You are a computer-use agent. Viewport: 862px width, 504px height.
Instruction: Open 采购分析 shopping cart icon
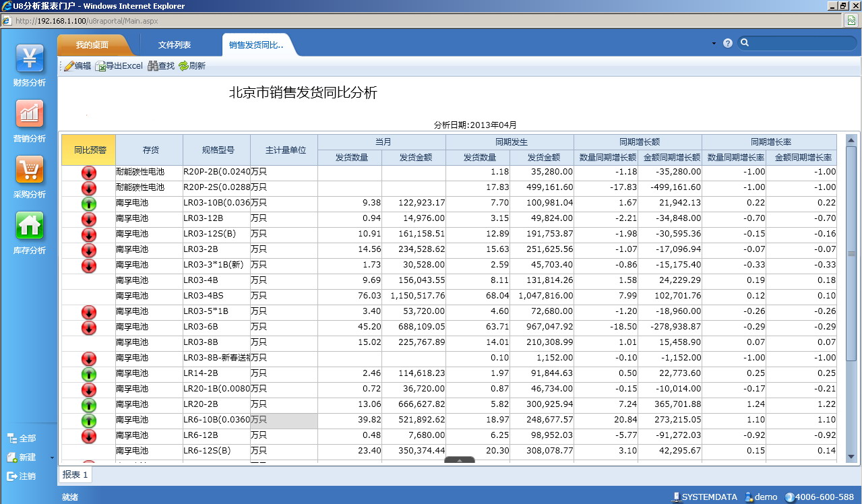point(30,170)
